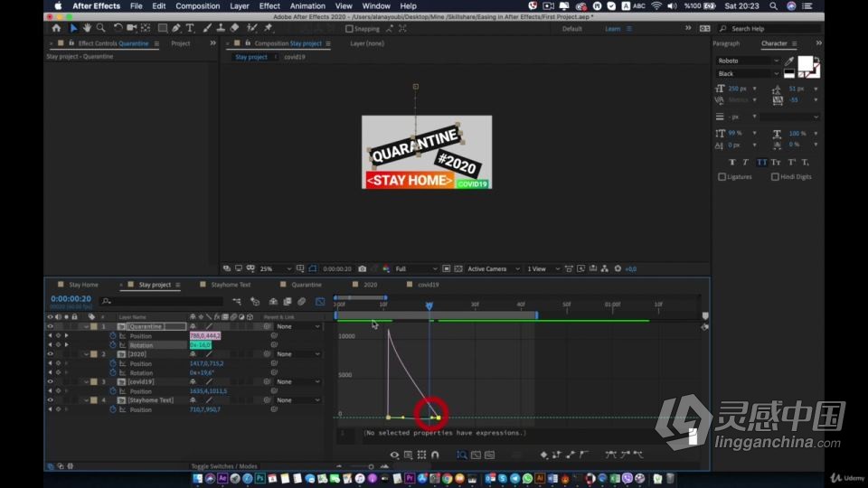Click the Graph Editor toggle icon

click(x=320, y=302)
